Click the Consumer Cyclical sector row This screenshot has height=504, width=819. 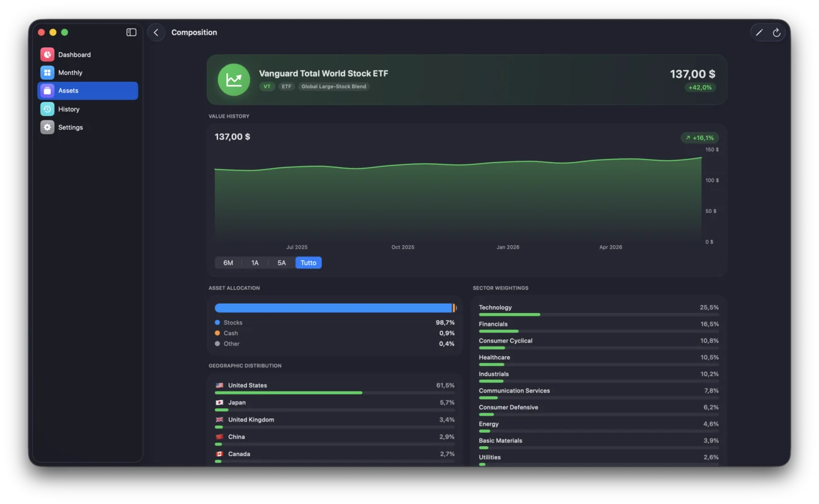click(598, 343)
